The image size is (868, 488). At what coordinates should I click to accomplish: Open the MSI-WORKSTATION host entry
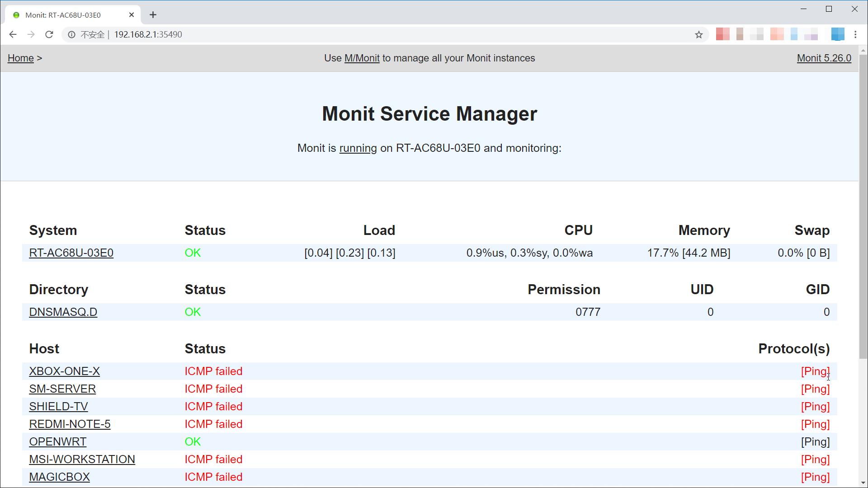[x=82, y=460]
